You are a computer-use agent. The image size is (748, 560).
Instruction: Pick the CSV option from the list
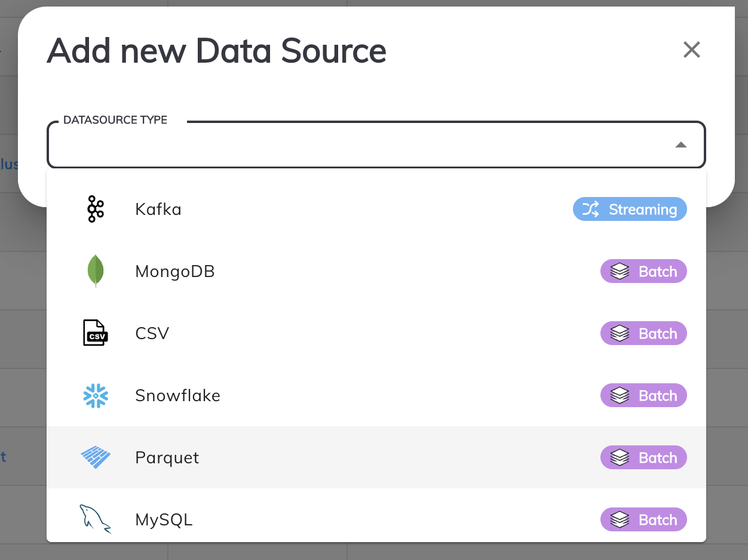pos(152,333)
